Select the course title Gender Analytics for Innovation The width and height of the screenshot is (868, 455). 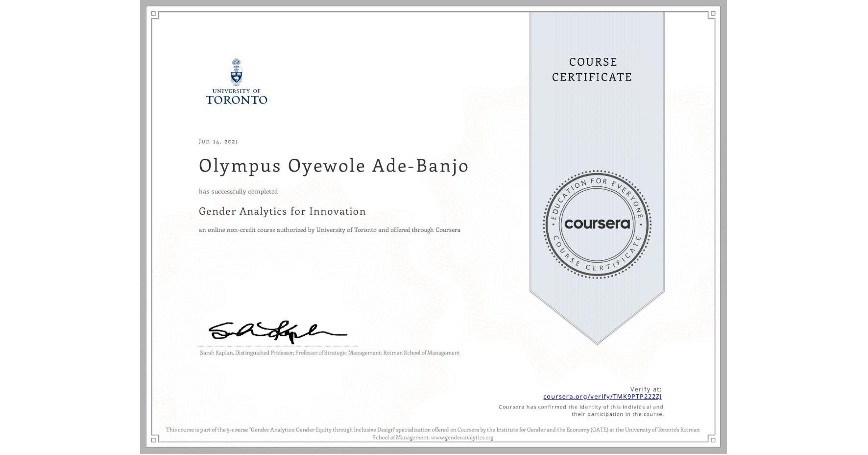click(x=282, y=211)
